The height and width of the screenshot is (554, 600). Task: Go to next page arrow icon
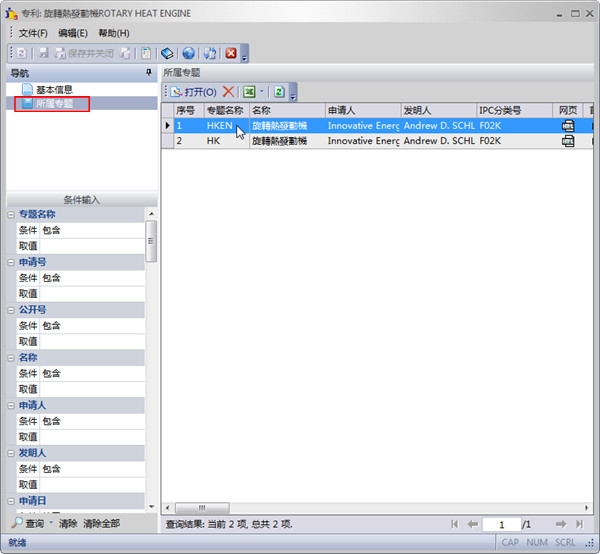point(561,524)
